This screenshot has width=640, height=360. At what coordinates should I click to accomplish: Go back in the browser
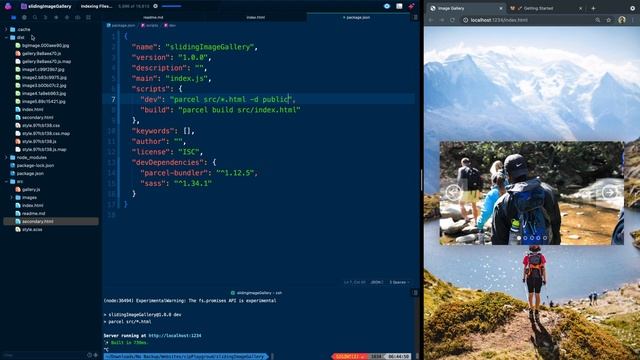click(x=431, y=20)
